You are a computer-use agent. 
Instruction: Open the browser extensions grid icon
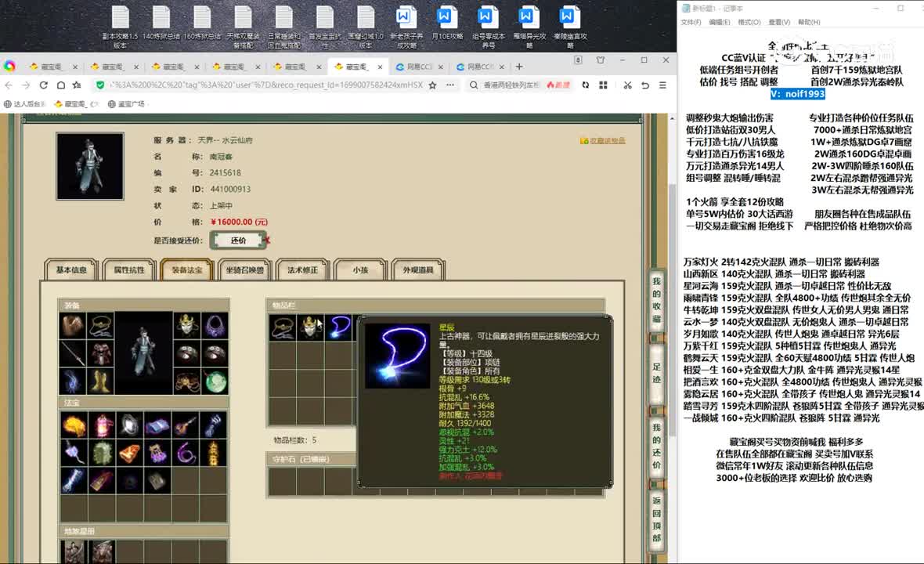[603, 85]
